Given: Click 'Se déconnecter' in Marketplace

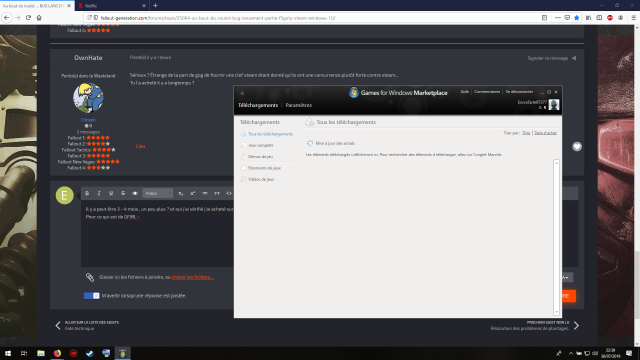Looking at the screenshot, I should pyautogui.click(x=519, y=92).
